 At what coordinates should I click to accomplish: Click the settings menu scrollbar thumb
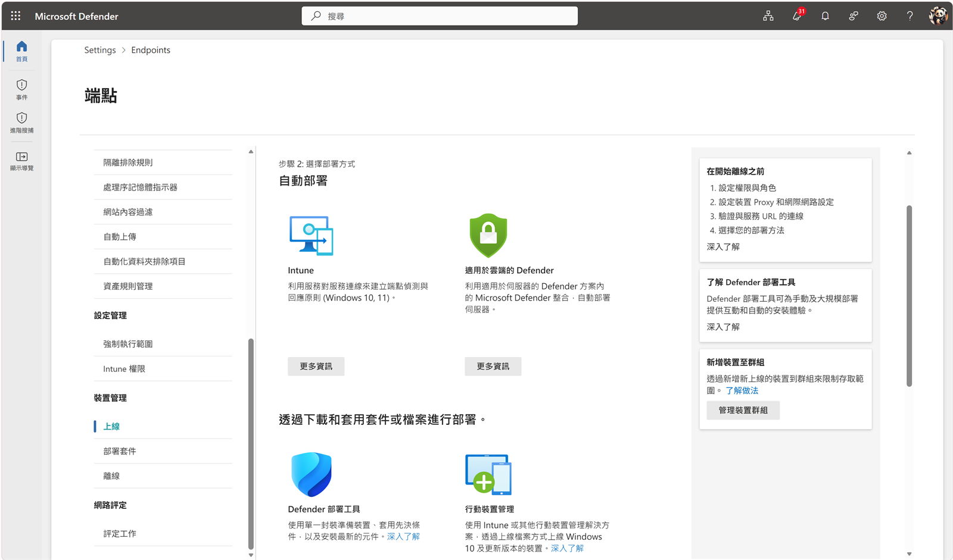(251, 444)
